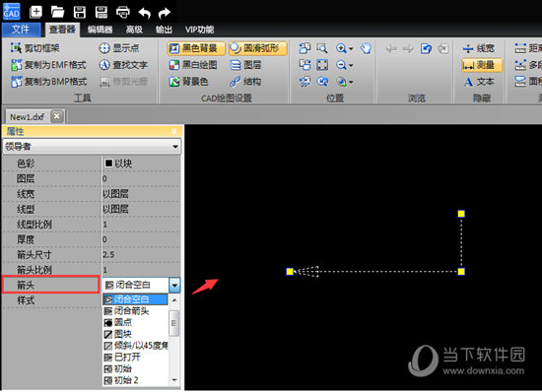
Task: Switch to the 输出 tab
Action: [x=164, y=30]
